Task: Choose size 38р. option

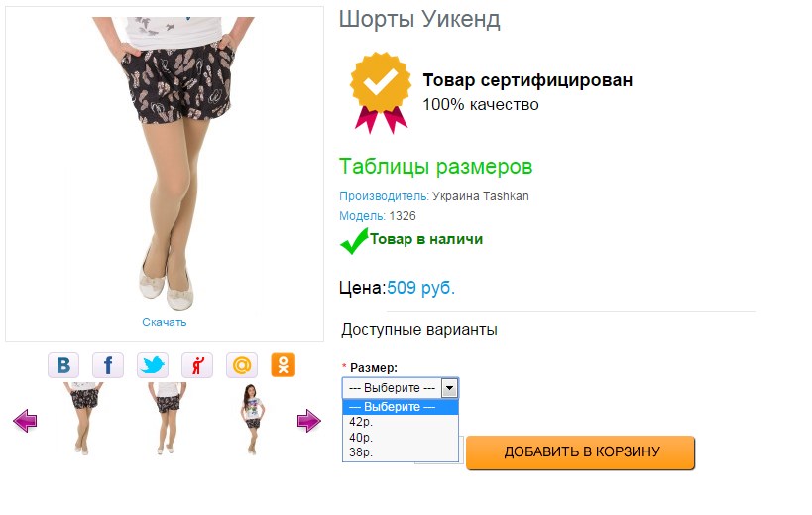Action: click(x=400, y=452)
